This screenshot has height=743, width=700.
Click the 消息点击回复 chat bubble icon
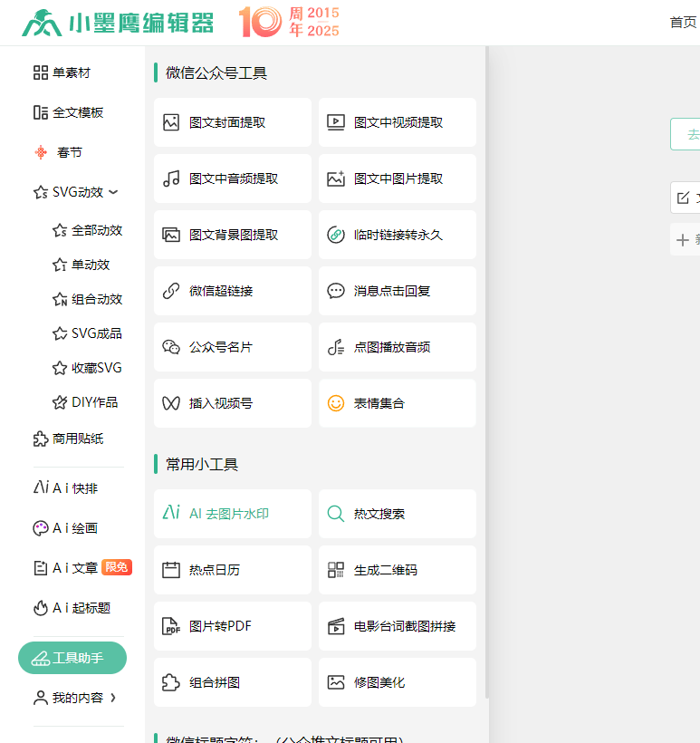pyautogui.click(x=336, y=291)
